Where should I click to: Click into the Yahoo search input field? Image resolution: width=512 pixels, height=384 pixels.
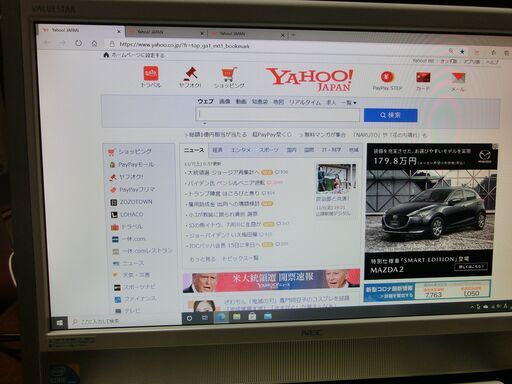(278, 114)
